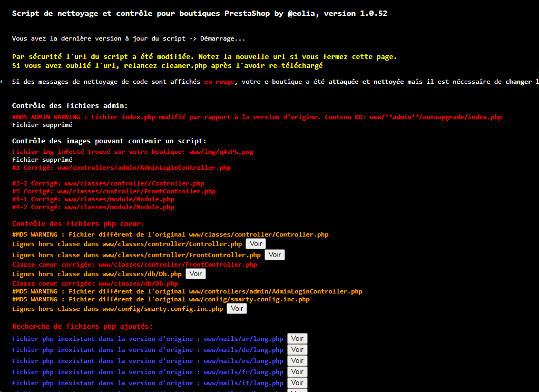Open Voir for www/mails/es/lang.php
Viewport: 539px width, 392px height.
(x=297, y=361)
